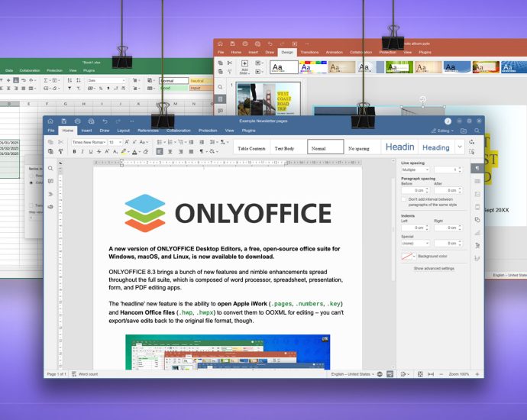527x420 pixels.
Task: Select Column radio in spreadsheet Series dialog
Action: coord(31,183)
